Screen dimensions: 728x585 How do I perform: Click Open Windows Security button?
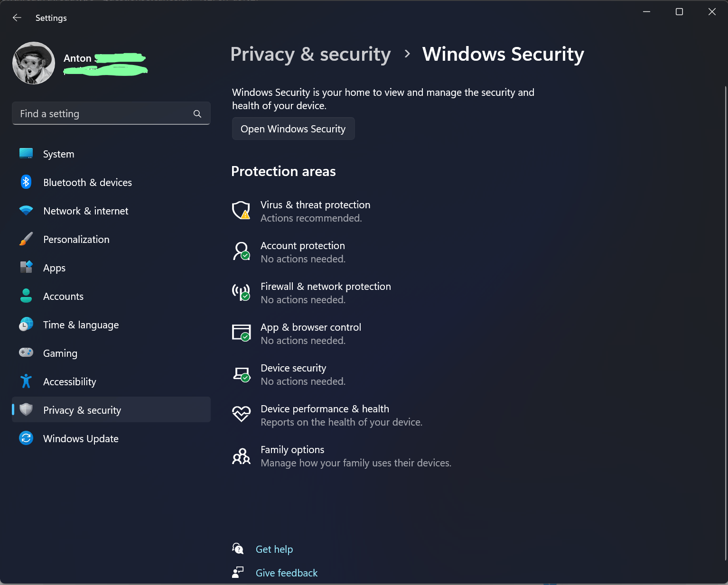293,129
